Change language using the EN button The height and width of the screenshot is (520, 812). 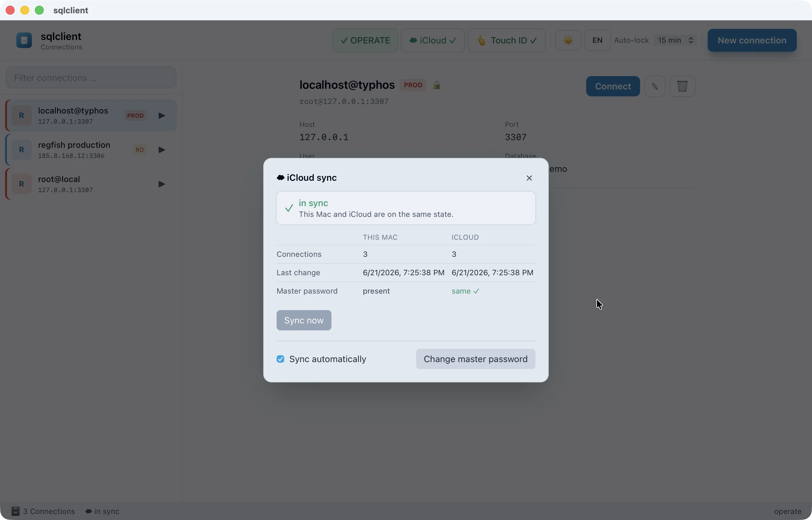tap(597, 40)
